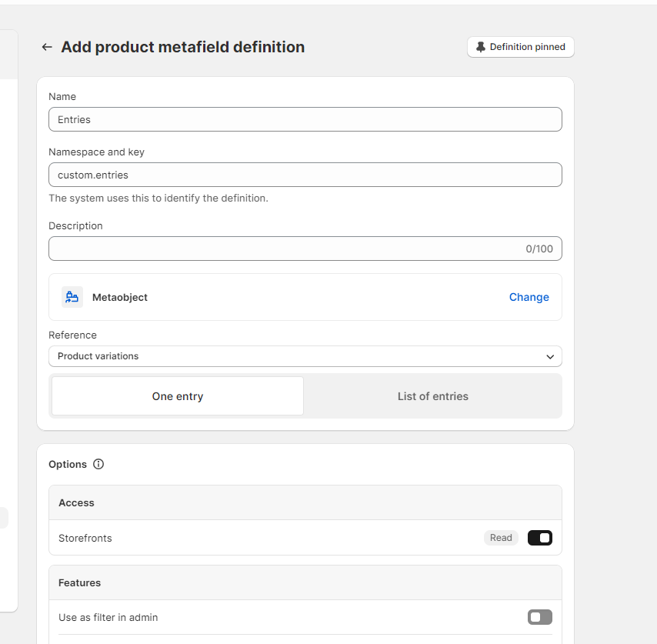657x644 pixels.
Task: Click the Features section header
Action: 80,582
